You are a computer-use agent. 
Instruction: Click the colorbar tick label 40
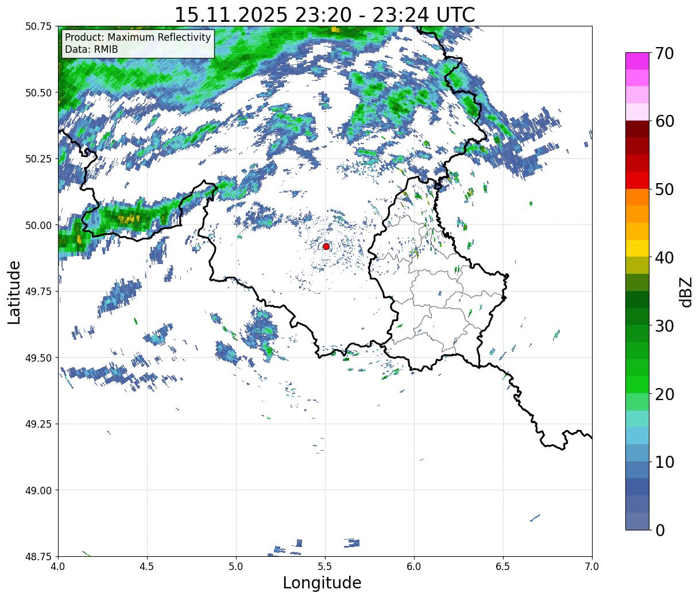tap(664, 257)
